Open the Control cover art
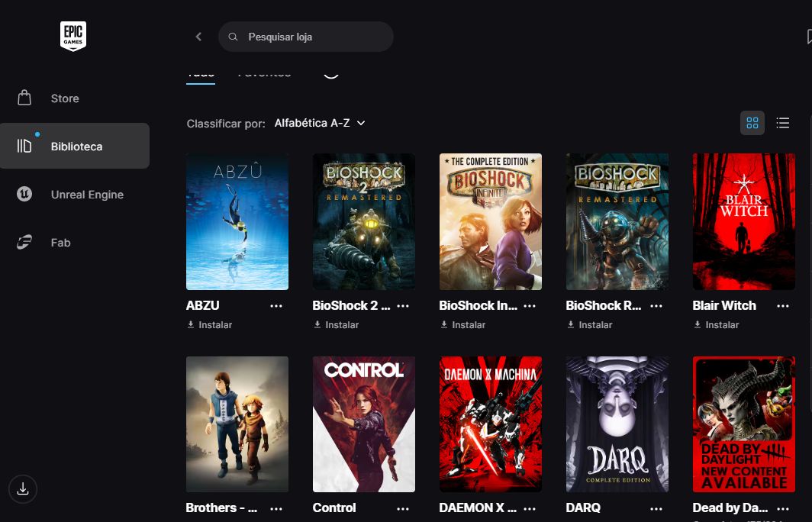 tap(364, 424)
